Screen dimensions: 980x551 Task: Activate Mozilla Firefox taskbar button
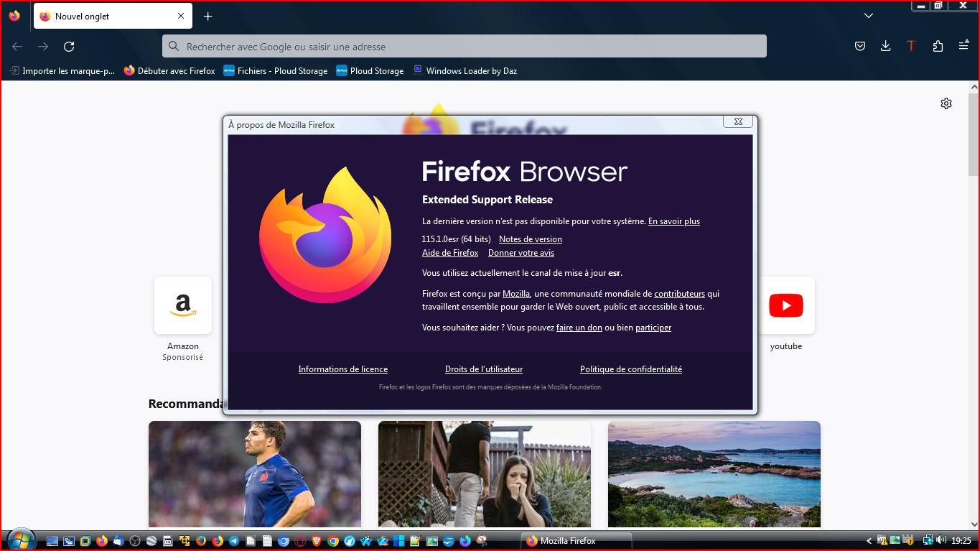pyautogui.click(x=576, y=541)
